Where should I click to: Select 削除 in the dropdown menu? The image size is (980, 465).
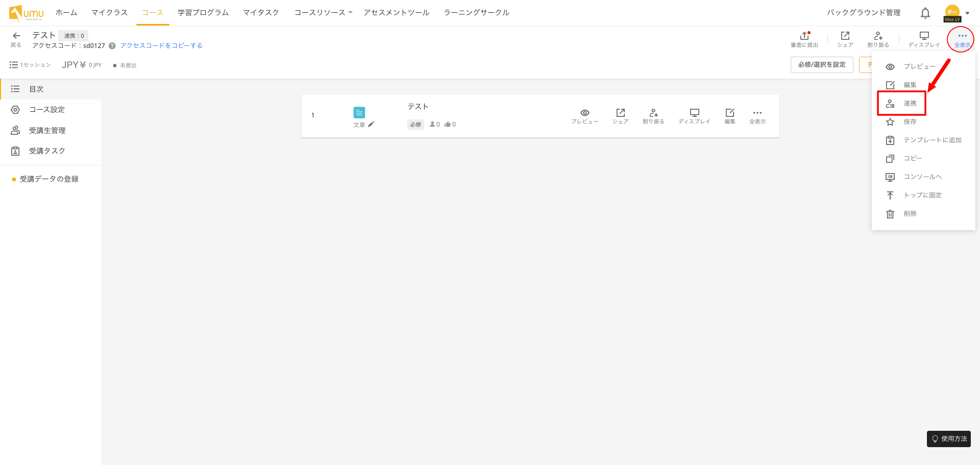click(923, 214)
